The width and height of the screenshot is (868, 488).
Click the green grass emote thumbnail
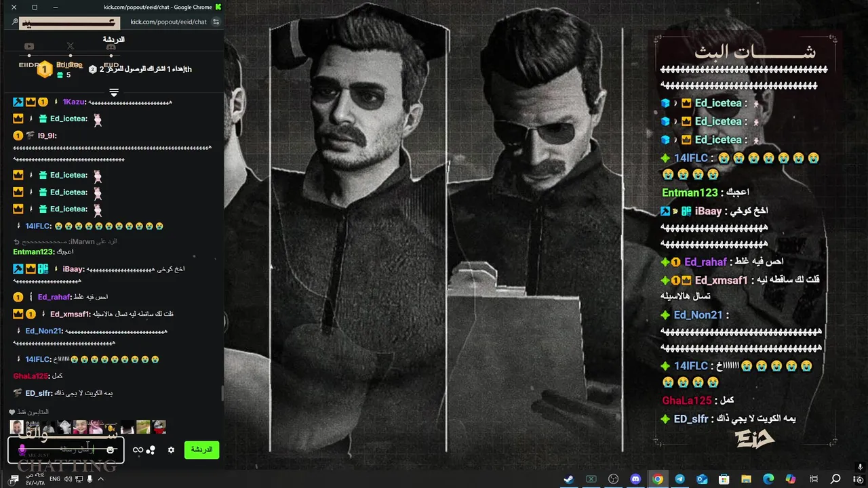pyautogui.click(x=143, y=427)
